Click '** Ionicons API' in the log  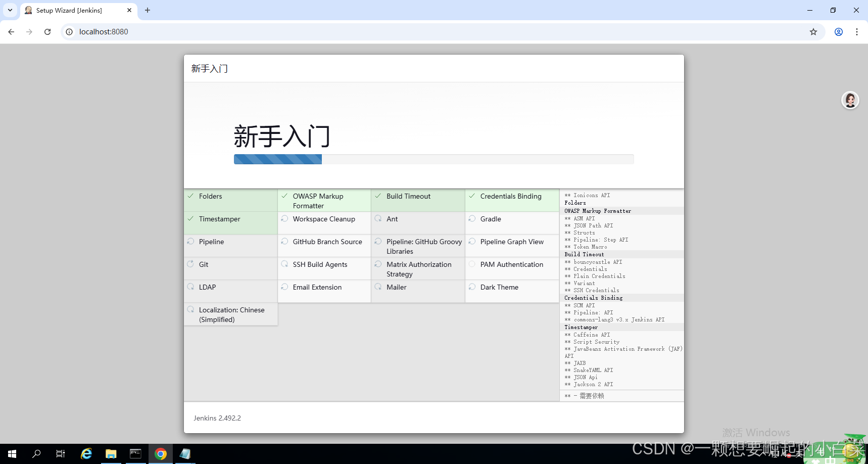click(587, 195)
